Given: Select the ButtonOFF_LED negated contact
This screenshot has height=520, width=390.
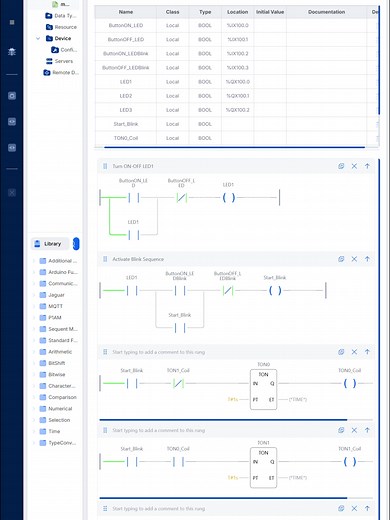Looking at the screenshot, I should click(x=181, y=198).
